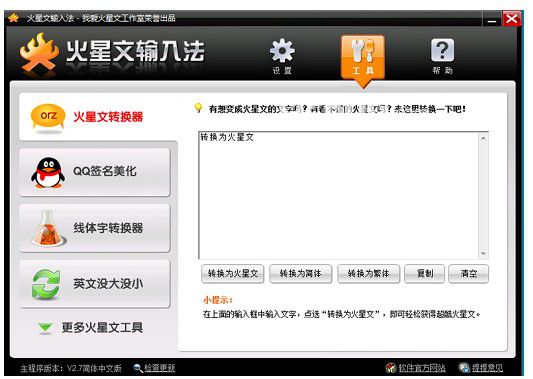Click 转换为简体 button
This screenshot has height=379, width=533.
click(300, 274)
